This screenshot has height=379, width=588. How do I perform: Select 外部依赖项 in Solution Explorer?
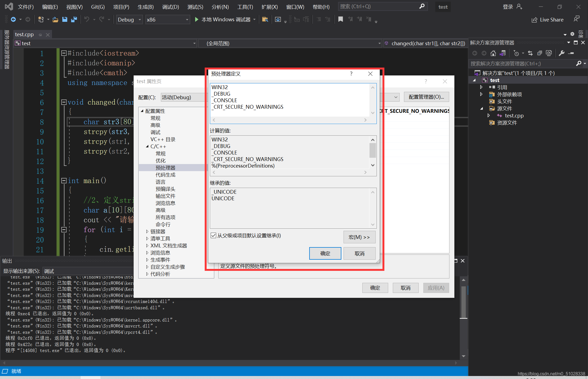(x=509, y=94)
